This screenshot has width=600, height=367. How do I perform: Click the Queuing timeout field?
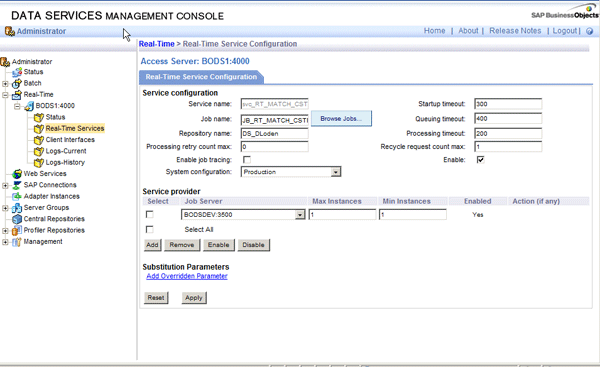coord(508,119)
